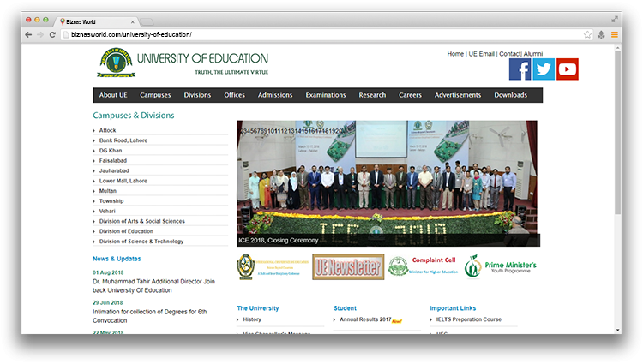Expand the Admissions navigation menu

(275, 95)
